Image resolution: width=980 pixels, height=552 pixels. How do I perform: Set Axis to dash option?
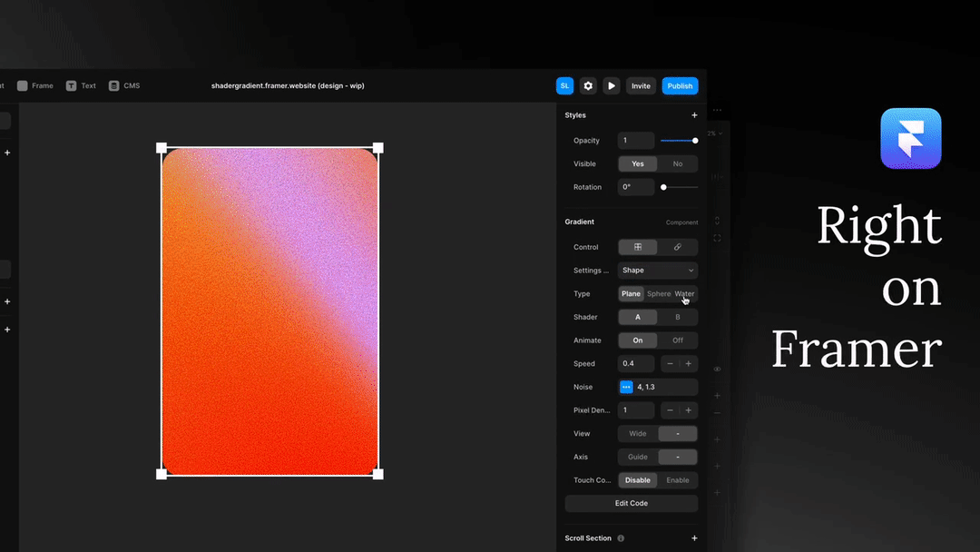(x=678, y=457)
